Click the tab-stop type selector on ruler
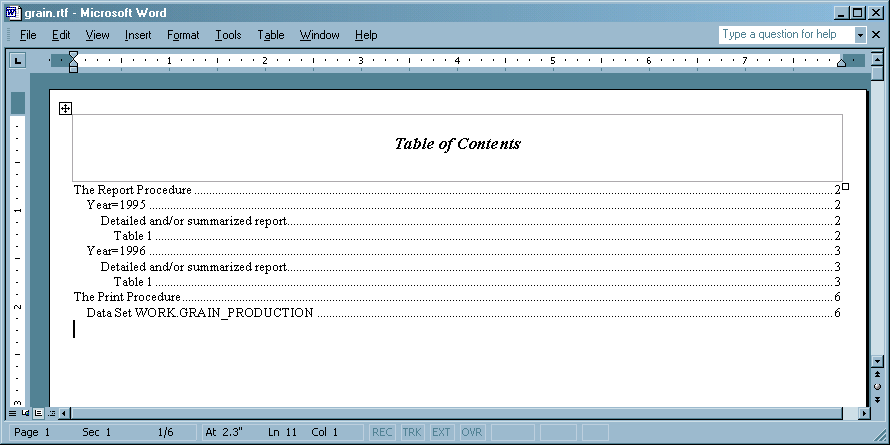Viewport: 890px width, 445px height. pos(17,61)
